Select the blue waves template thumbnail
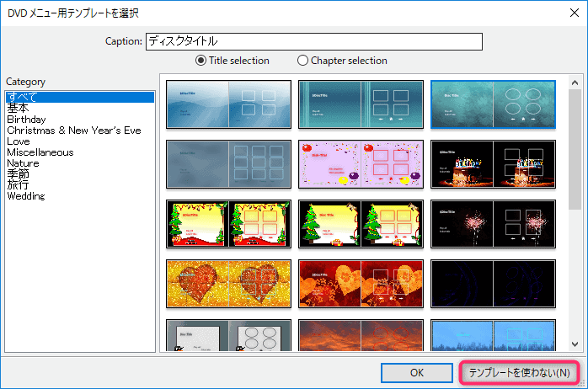 point(228,104)
